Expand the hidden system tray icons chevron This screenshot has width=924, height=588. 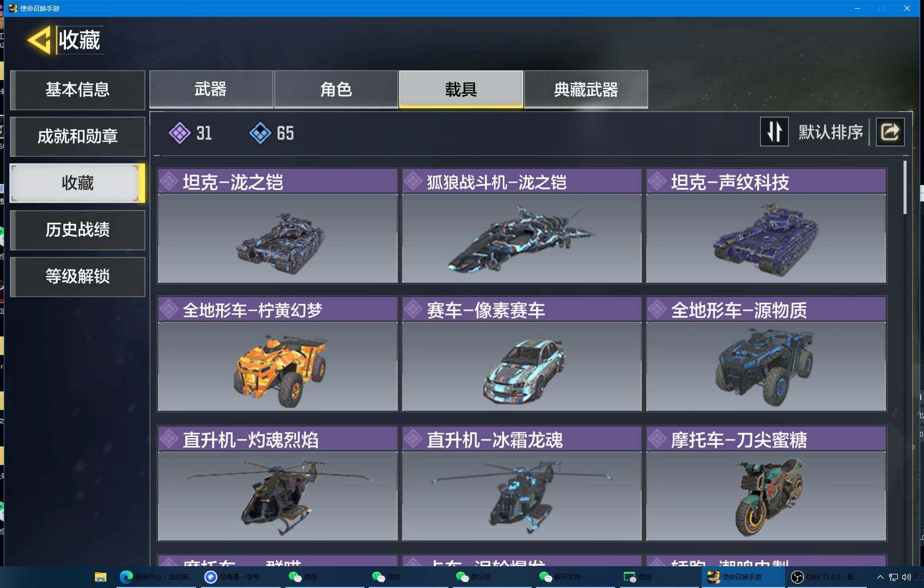coord(880,577)
